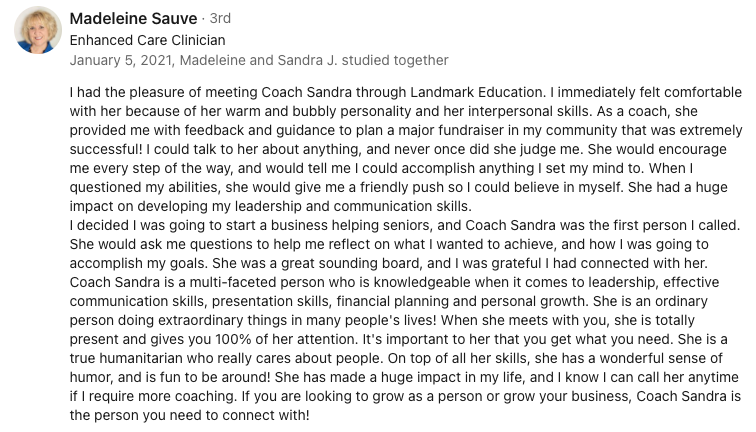Open Madeleine Sauve's profile photo
Viewport: 756px width, 432px height.
(38, 30)
